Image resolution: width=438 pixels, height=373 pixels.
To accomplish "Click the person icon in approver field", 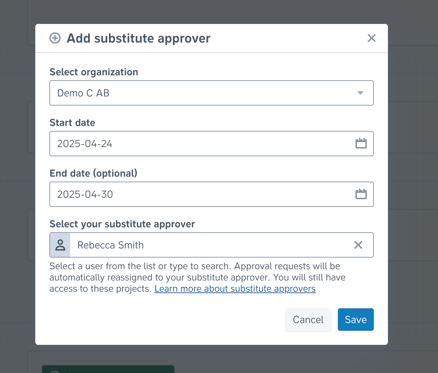I will pyautogui.click(x=60, y=245).
